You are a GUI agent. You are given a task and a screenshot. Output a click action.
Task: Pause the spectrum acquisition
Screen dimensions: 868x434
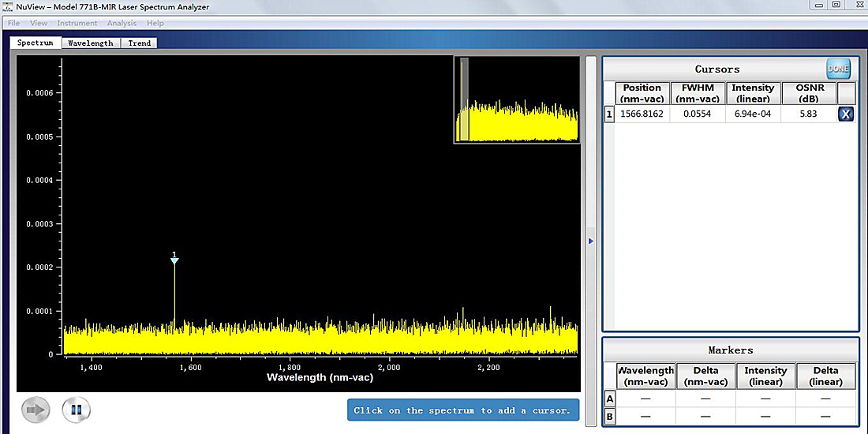(77, 410)
